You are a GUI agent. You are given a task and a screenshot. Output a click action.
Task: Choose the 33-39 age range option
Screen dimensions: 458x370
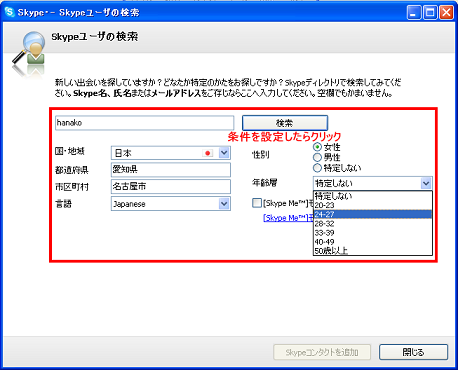373,232
